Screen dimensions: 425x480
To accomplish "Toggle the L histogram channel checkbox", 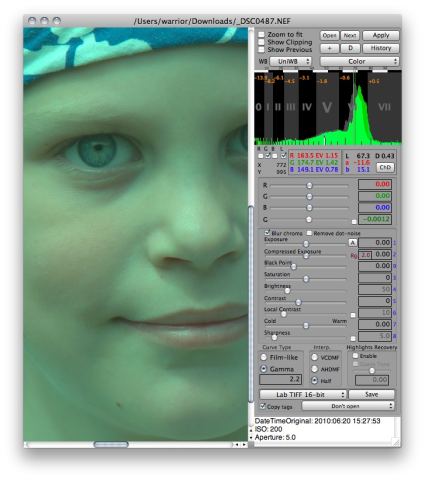I will coord(283,156).
